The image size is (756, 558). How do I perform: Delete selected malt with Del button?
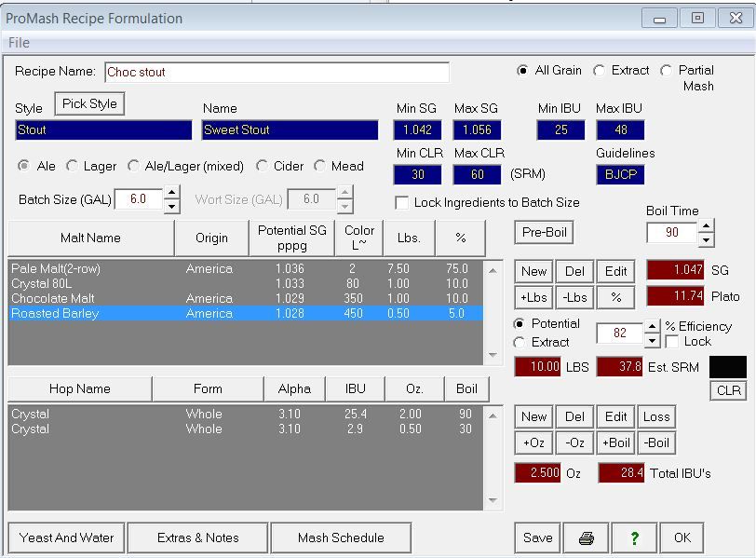(x=574, y=271)
